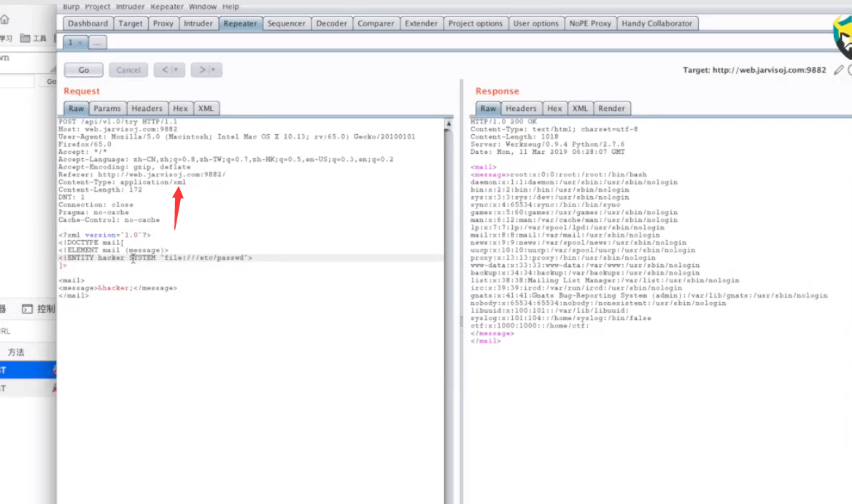Close Repeater request tab 1
Viewport: 852px width, 504px height.
pos(80,42)
